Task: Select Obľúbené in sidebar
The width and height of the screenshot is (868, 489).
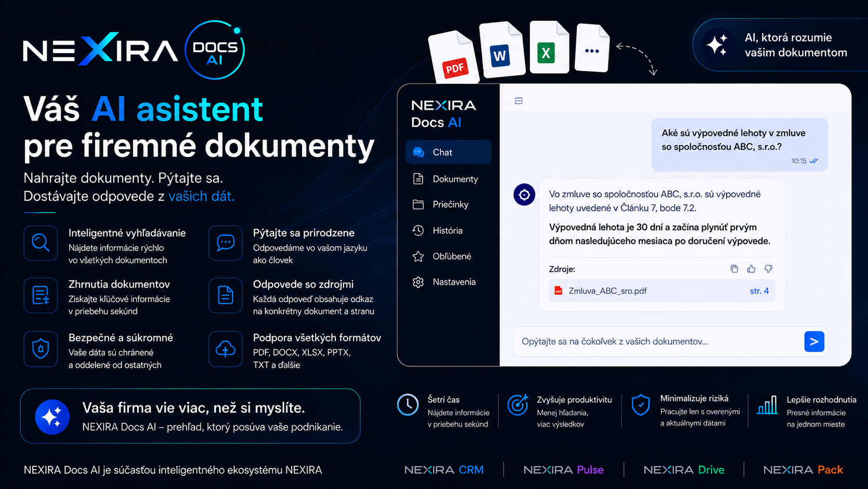Action: point(448,256)
